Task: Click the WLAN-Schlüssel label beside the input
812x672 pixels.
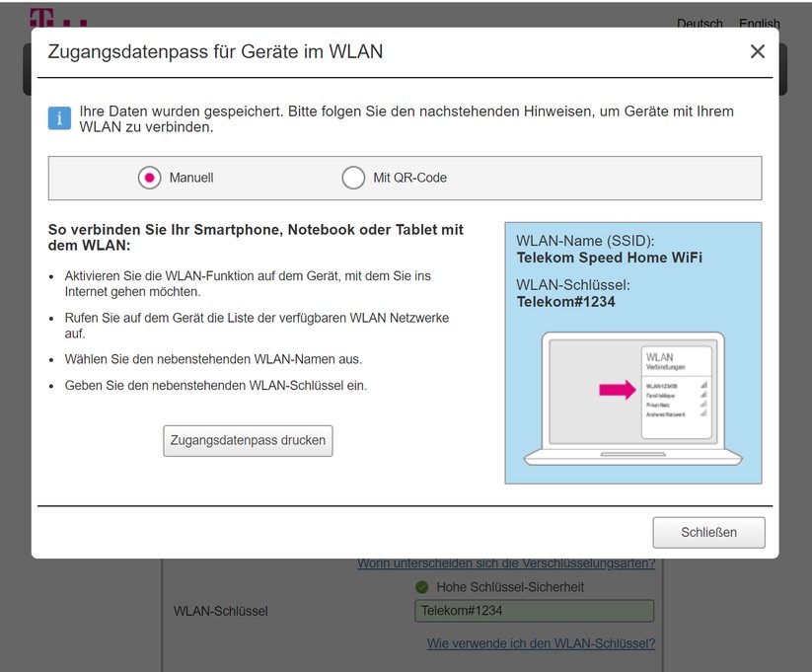Action: (220, 611)
